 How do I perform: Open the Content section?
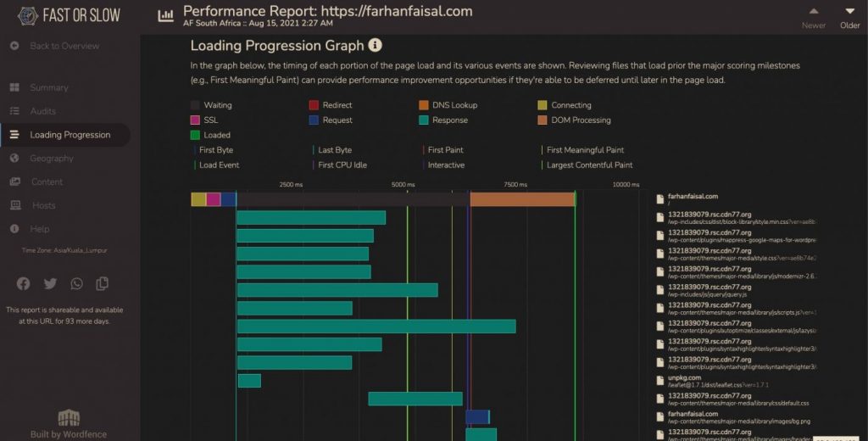[47, 181]
